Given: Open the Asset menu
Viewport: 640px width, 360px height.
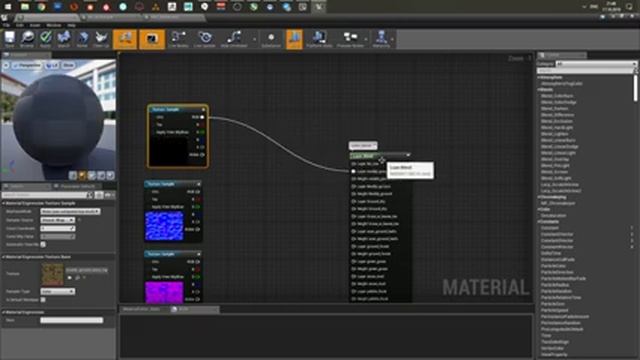Looking at the screenshot, I should (x=35, y=25).
